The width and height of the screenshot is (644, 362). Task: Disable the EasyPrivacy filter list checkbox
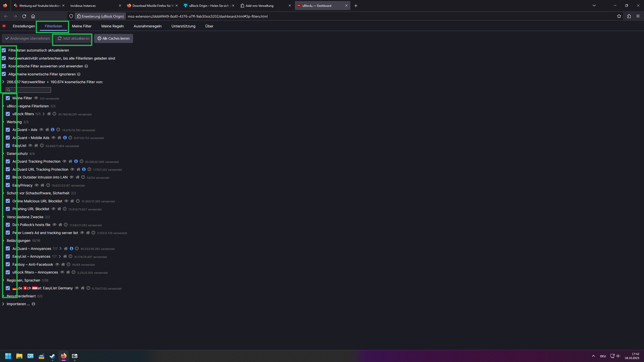pyautogui.click(x=8, y=185)
